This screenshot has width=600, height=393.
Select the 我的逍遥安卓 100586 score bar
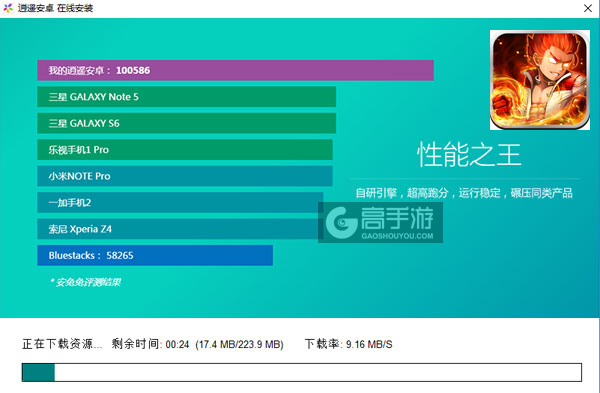point(235,70)
